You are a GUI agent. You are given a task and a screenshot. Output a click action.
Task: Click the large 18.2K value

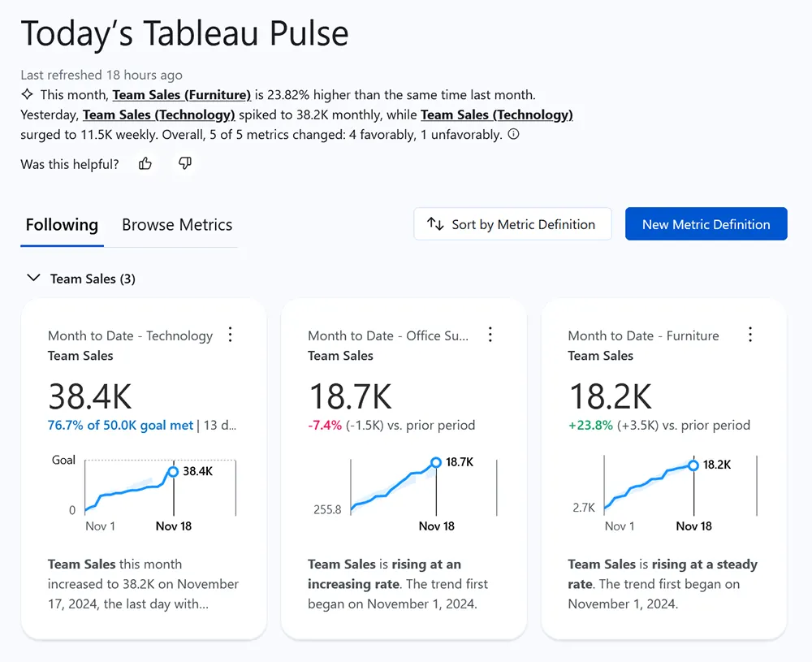tap(611, 396)
